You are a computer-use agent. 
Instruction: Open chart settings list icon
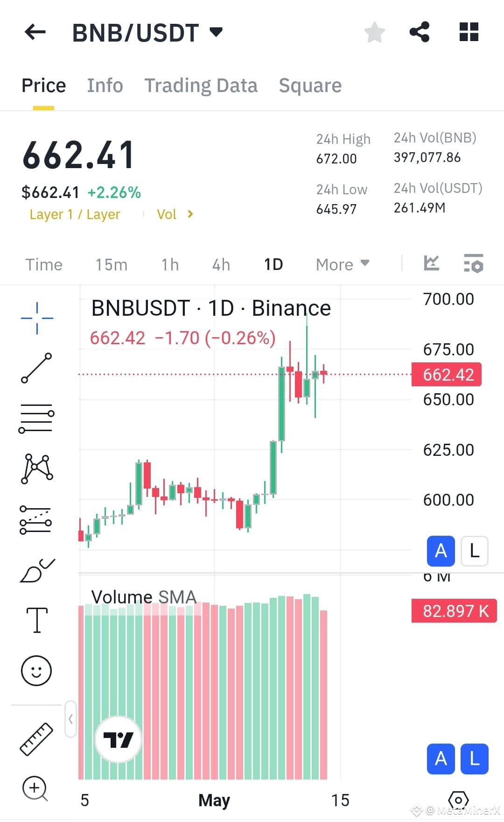(x=473, y=263)
